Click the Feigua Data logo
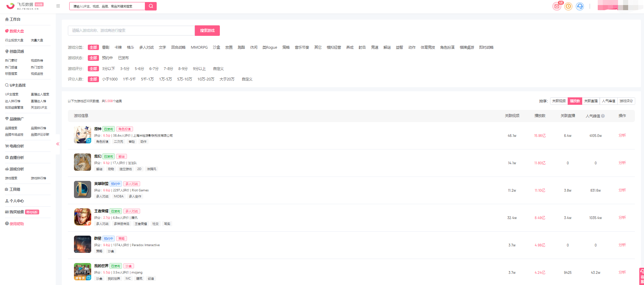The image size is (644, 285). coord(24,6)
